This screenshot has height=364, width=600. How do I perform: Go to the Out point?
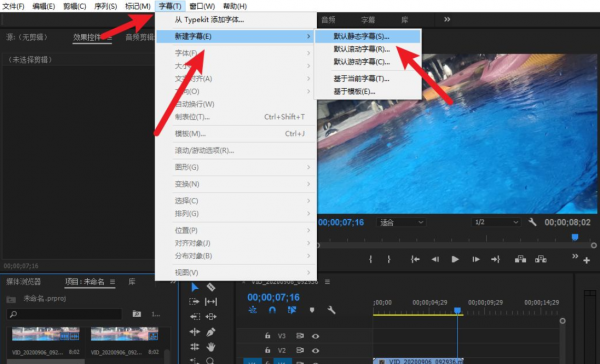tap(496, 259)
